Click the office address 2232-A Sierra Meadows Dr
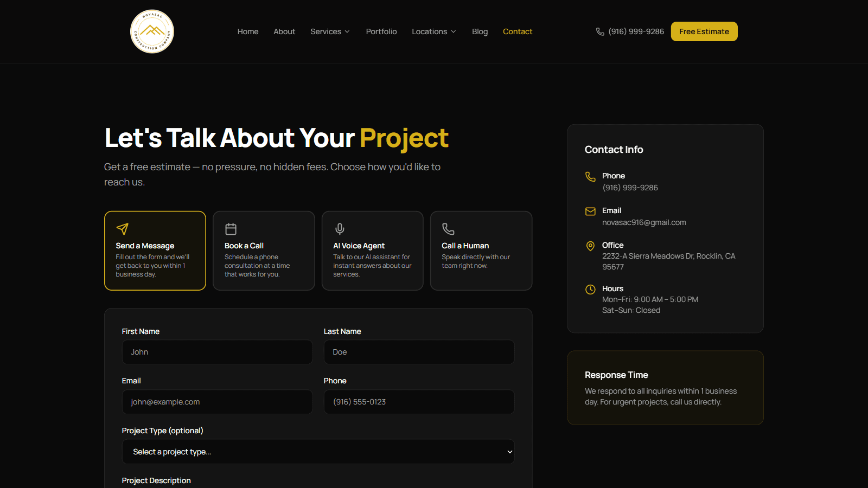Viewport: 868px width, 488px height. point(668,261)
